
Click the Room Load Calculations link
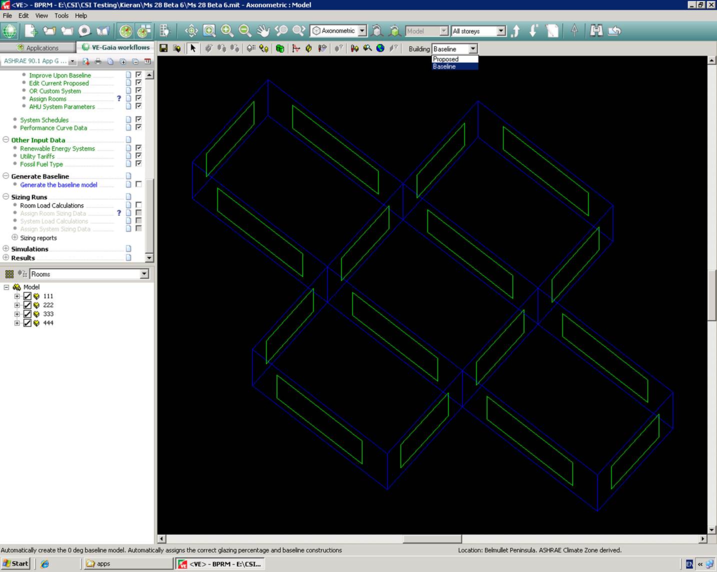coord(52,205)
